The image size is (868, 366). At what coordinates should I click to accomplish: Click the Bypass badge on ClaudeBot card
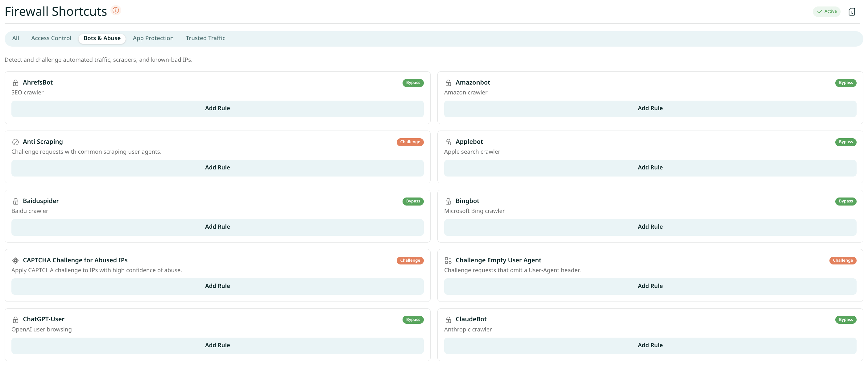pos(845,320)
